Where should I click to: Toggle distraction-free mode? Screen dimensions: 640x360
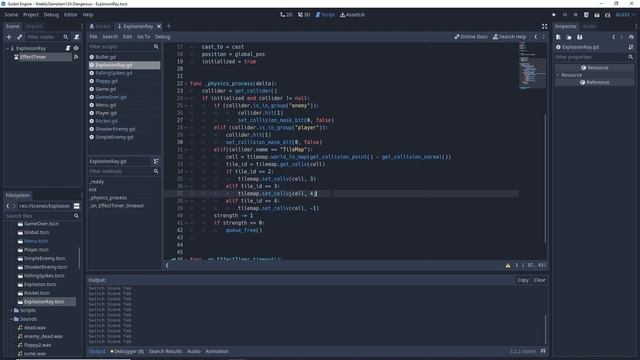click(544, 26)
